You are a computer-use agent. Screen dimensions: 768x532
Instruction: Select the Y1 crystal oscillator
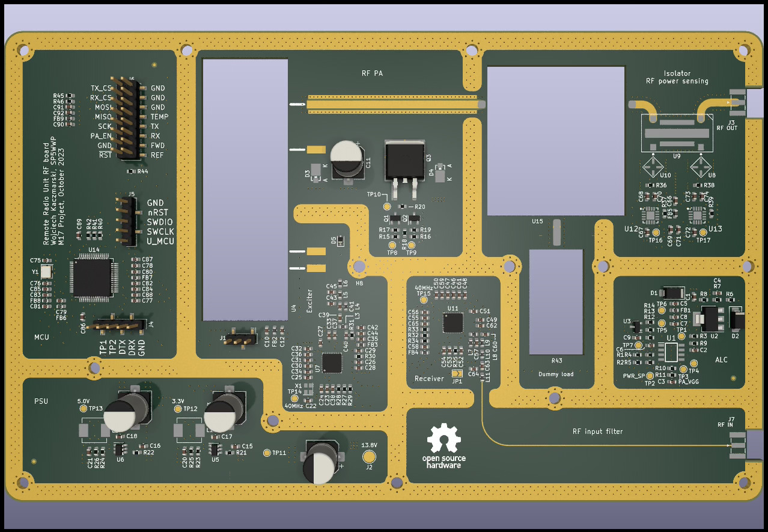pyautogui.click(x=45, y=272)
